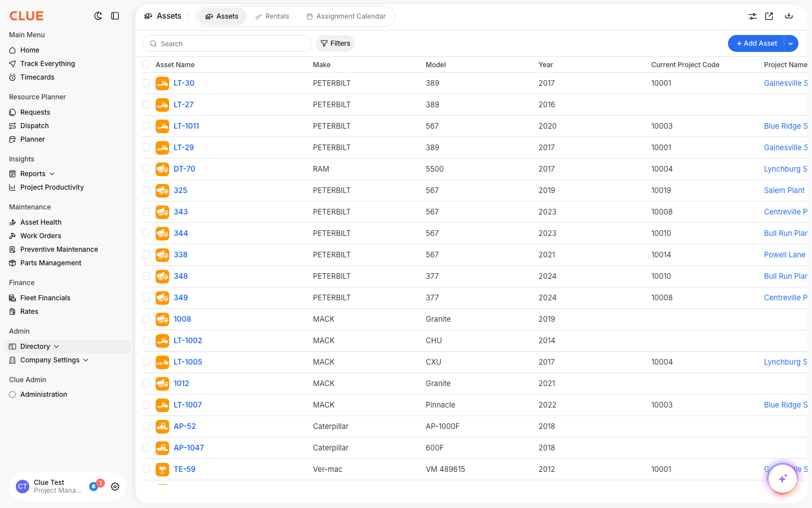This screenshot has width=812, height=508.
Task: Click the CLUE logo
Action: pyautogui.click(x=27, y=16)
